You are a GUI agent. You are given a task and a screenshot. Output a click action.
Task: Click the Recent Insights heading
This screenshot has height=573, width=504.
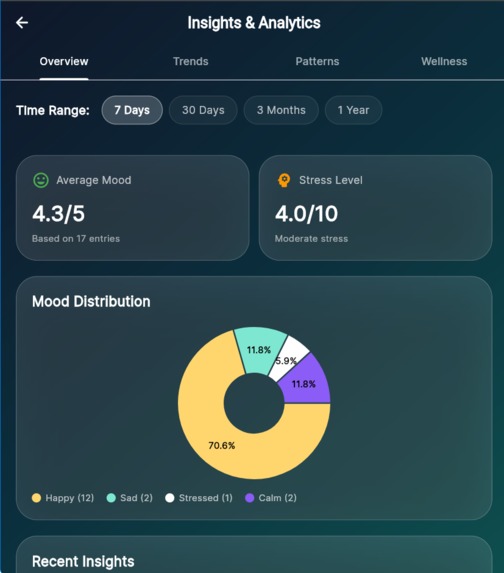(83, 561)
